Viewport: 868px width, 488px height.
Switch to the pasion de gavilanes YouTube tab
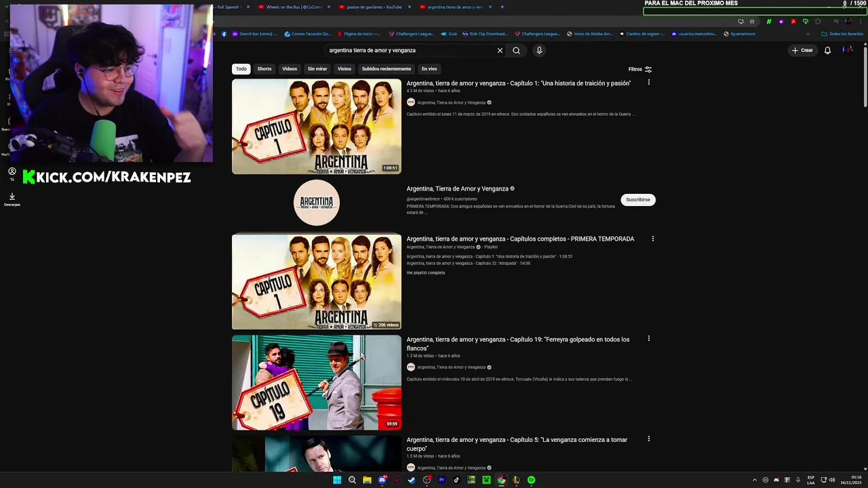click(374, 7)
